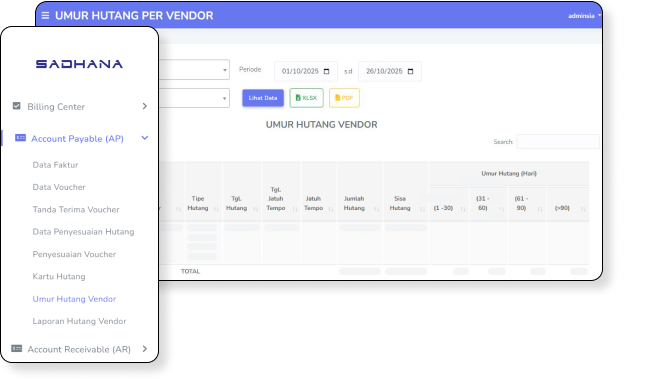The height and width of the screenshot is (379, 653).
Task: Go to Tanda Terima Voucher
Action: (x=76, y=209)
